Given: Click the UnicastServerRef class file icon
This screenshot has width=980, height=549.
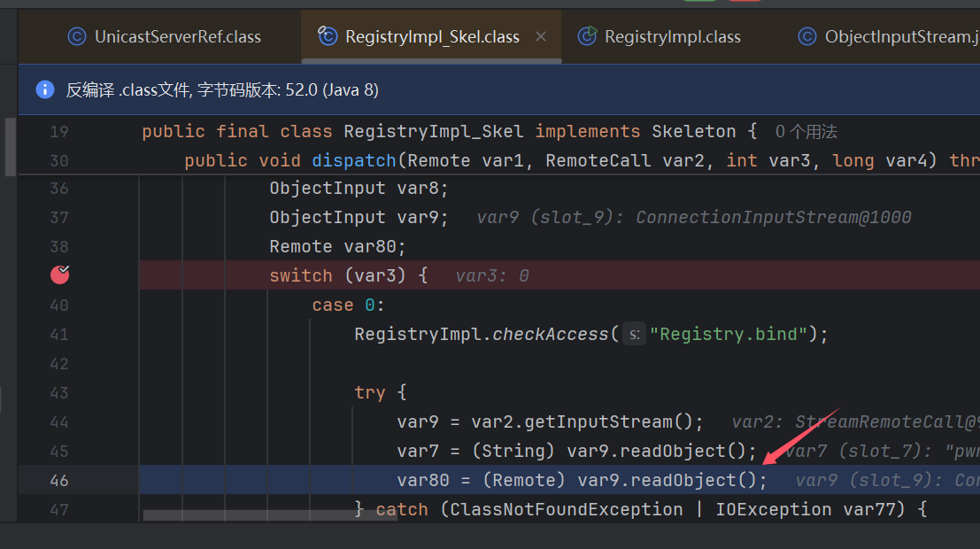Looking at the screenshot, I should (x=77, y=37).
